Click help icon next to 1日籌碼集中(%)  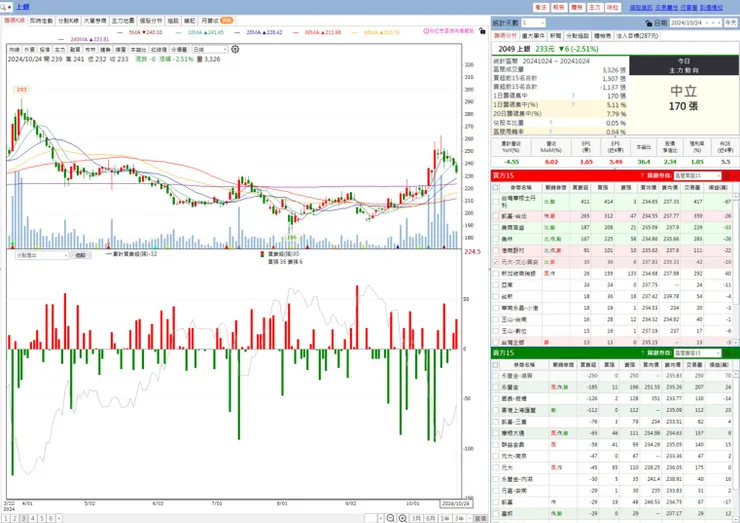(573, 105)
